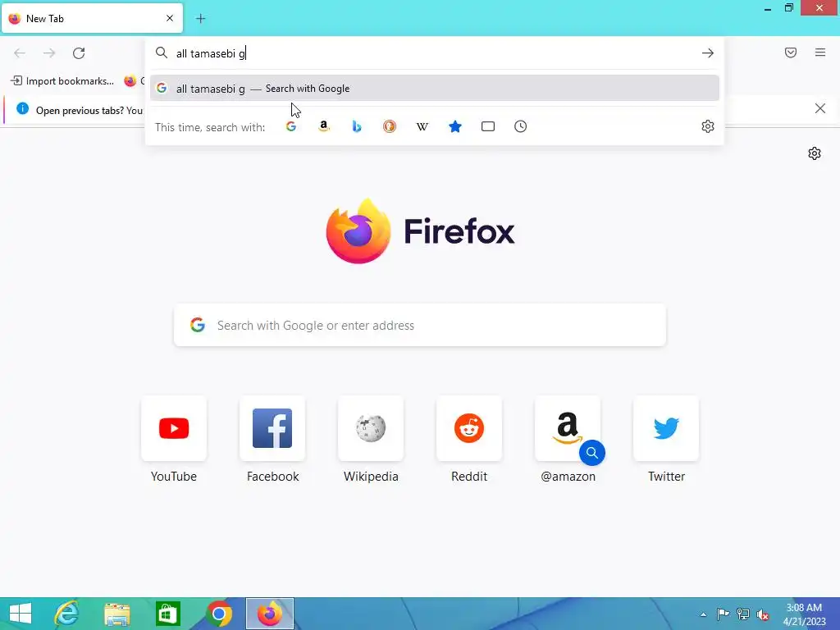Search in open tabs icon
Viewport: 840px width, 630px height.
pyautogui.click(x=488, y=126)
